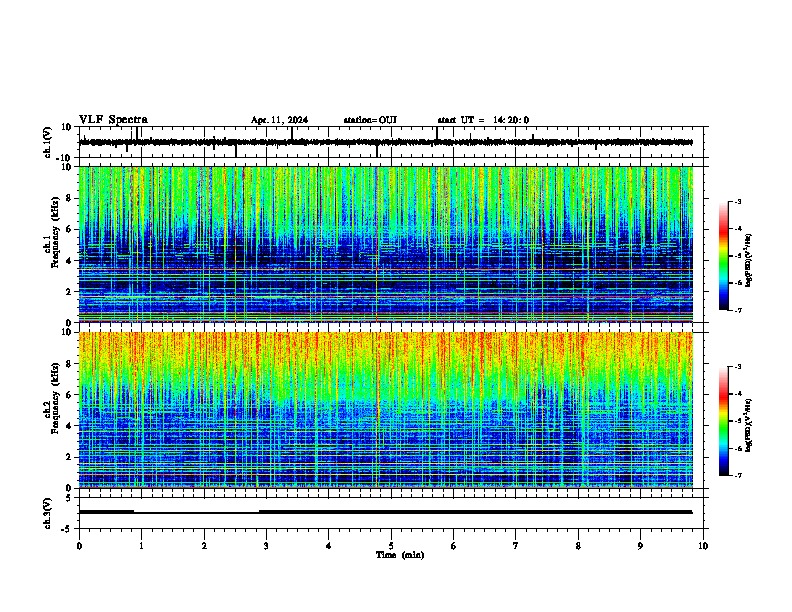Screen dimensions: 792x612
Task: Click the "-3" label on ch.1 colorbar
Action: coord(737,202)
